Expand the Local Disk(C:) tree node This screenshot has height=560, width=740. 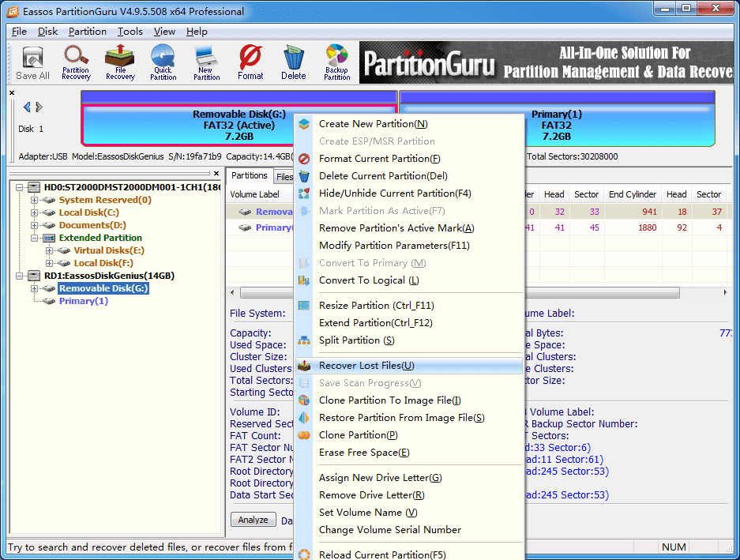[34, 213]
